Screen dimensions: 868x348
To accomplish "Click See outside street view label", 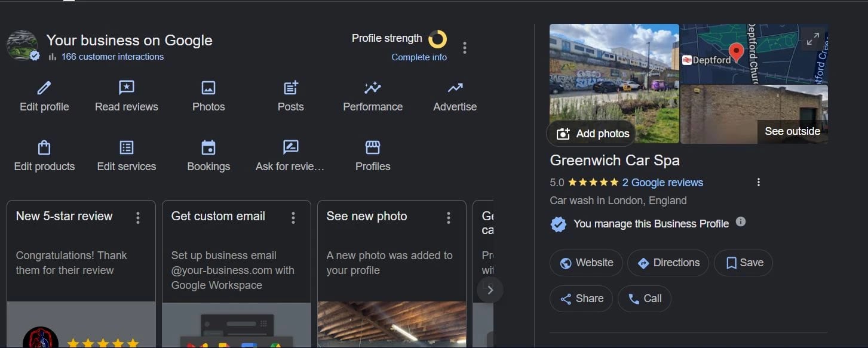I will click(x=792, y=131).
